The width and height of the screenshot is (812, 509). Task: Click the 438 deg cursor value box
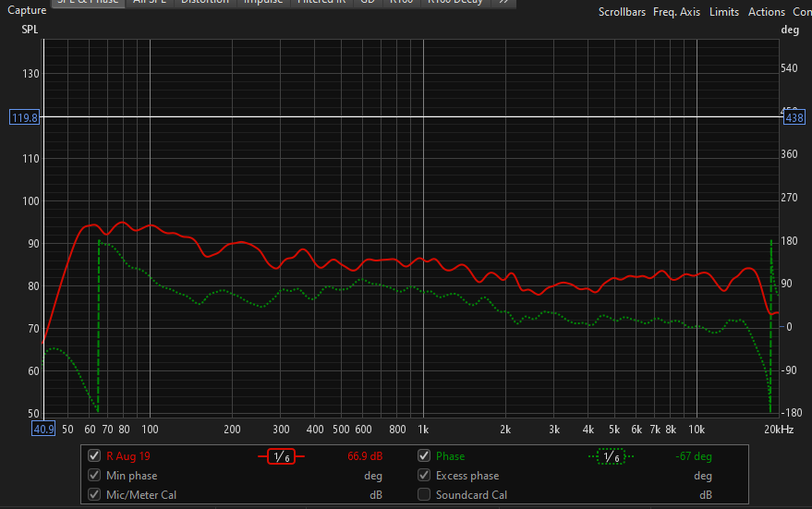coord(794,117)
